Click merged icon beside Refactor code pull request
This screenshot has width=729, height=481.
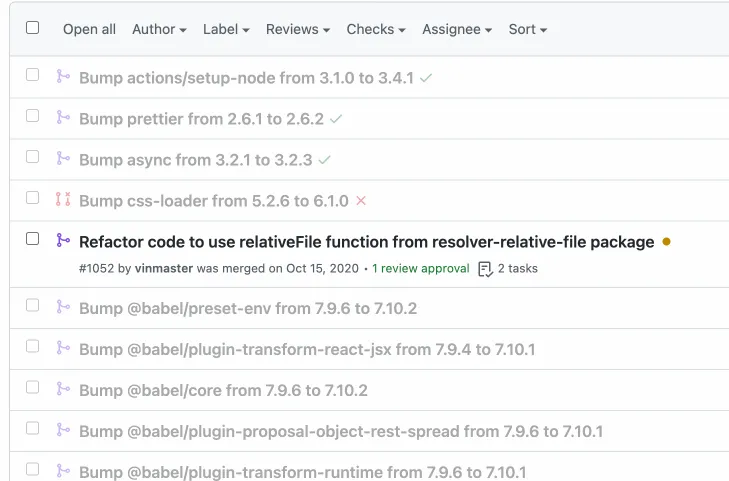coord(63,240)
